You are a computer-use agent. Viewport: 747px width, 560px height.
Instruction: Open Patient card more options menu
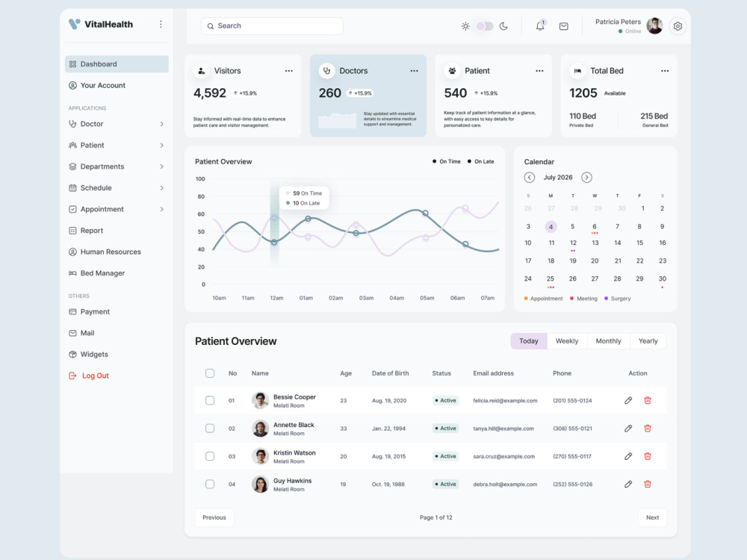[x=539, y=71]
